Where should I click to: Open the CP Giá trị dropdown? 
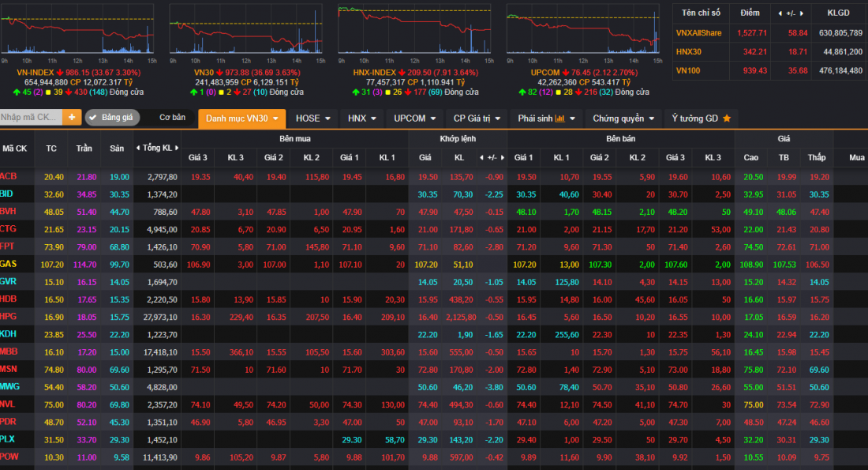click(x=477, y=118)
